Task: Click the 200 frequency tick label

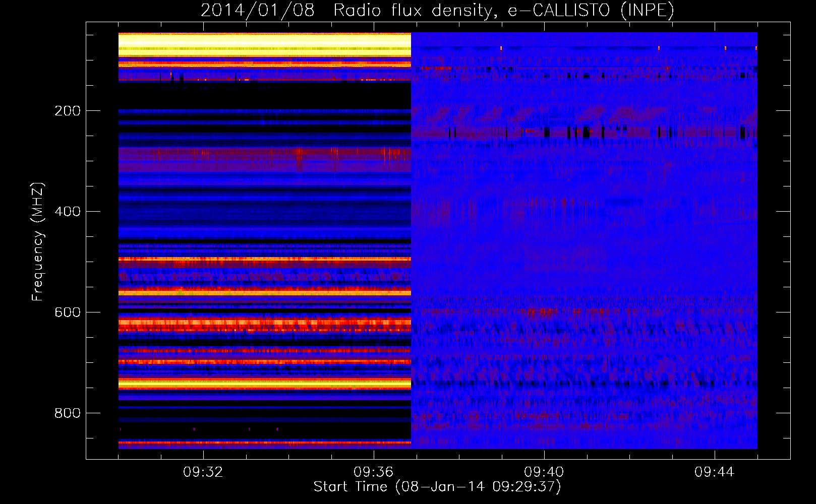Action: pyautogui.click(x=68, y=111)
